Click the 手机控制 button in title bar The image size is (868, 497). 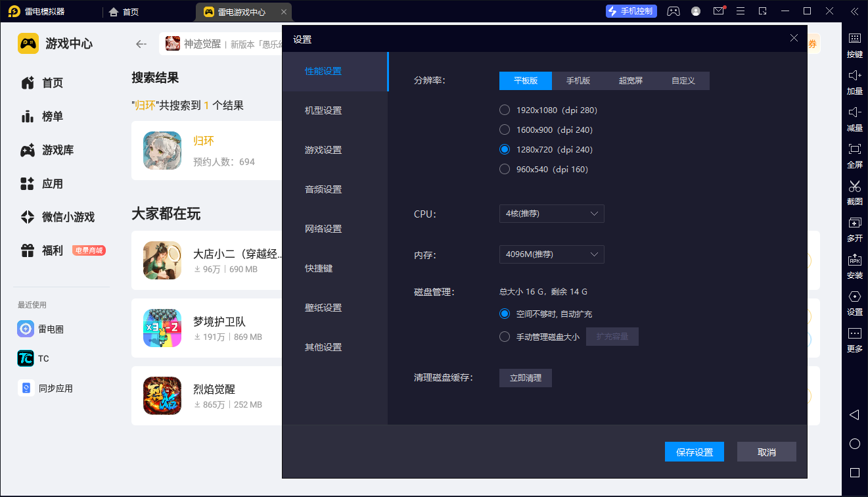coord(631,11)
